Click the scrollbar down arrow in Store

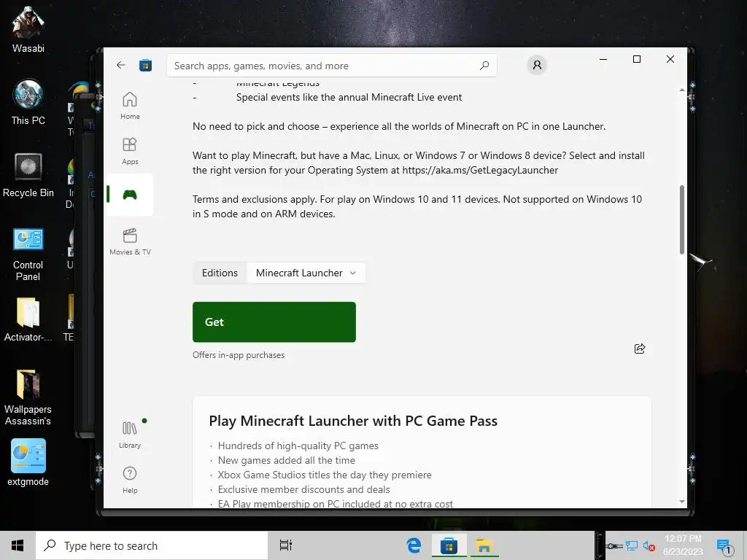coord(682,502)
